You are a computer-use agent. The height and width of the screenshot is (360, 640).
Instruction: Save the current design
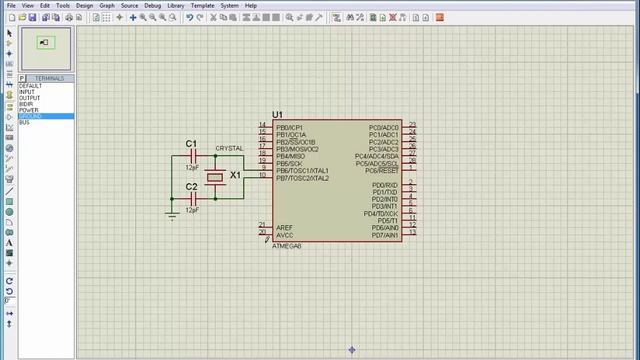point(32,18)
